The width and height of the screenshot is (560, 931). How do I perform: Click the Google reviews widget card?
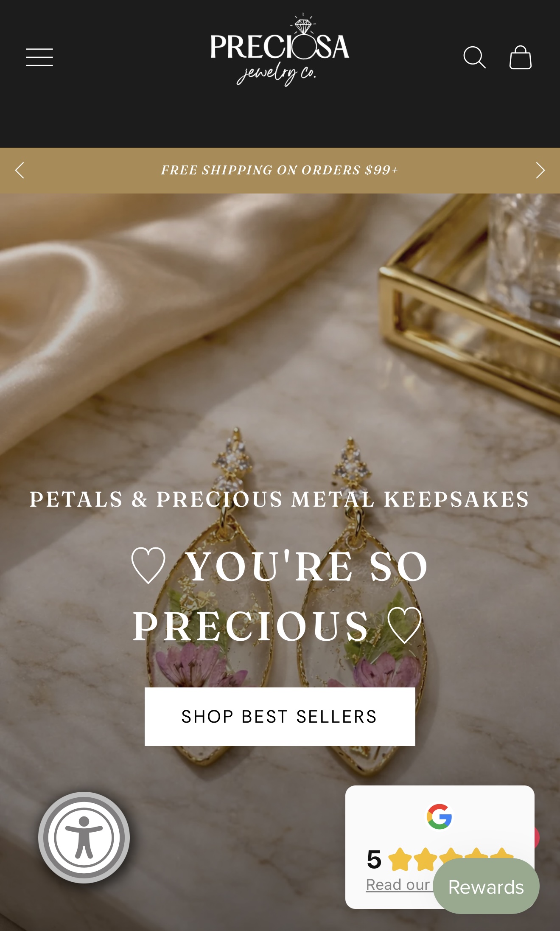click(440, 847)
